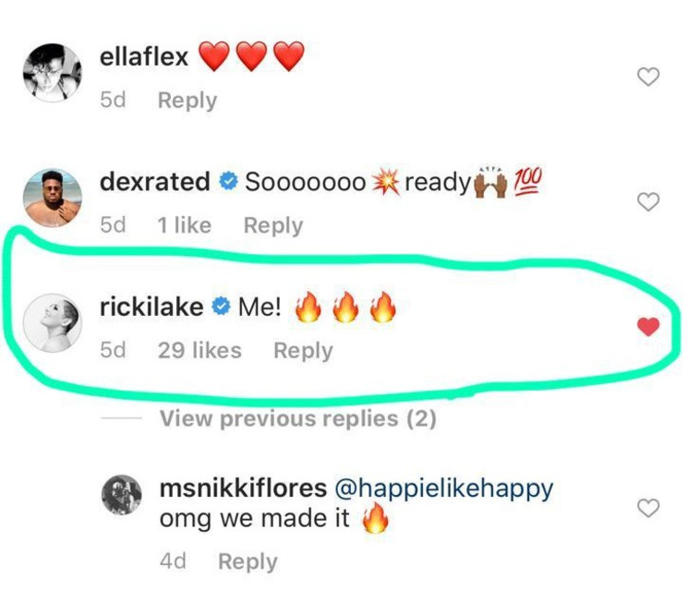
Task: Like dexrated's comment with heart icon
Action: 649,201
